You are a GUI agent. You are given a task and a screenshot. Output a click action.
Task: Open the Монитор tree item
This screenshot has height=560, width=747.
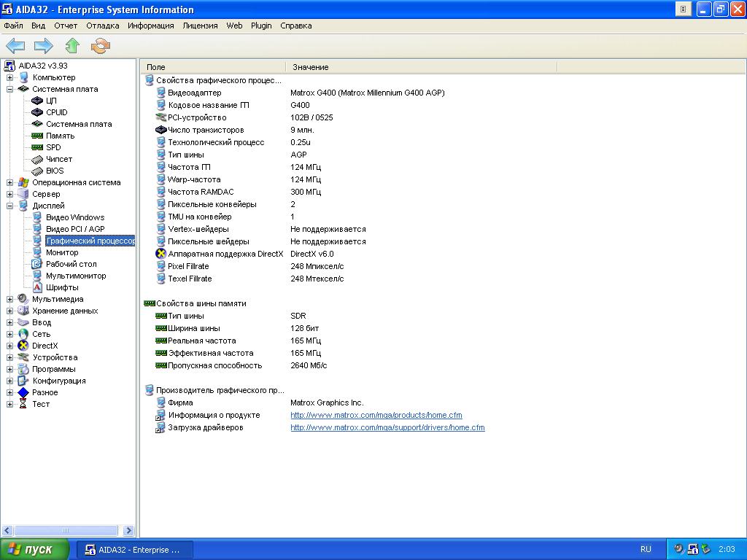(x=62, y=252)
